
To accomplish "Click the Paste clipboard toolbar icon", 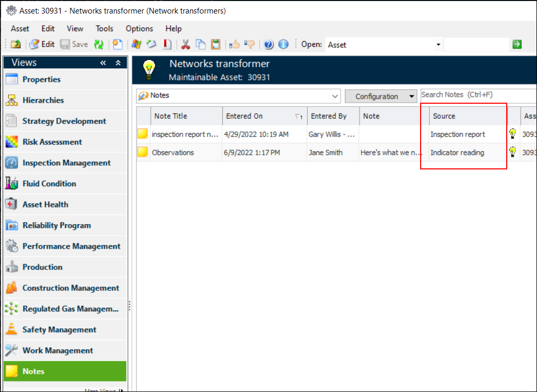I will pyautogui.click(x=216, y=44).
